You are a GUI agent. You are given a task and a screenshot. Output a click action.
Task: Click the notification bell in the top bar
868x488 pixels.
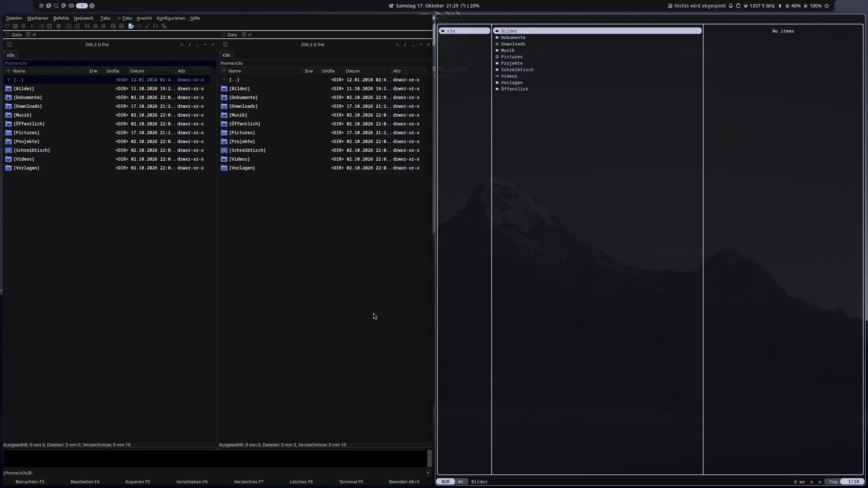(x=731, y=6)
